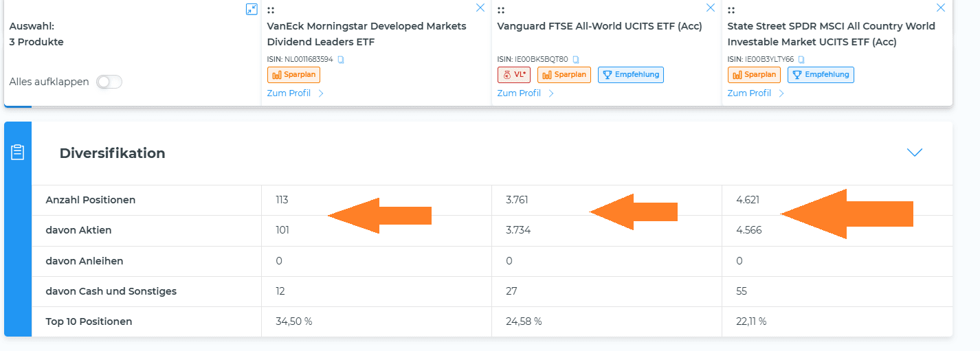Screen dimensions: 980x351
Task: Click the VL badge on Vanguard
Action: click(x=514, y=75)
